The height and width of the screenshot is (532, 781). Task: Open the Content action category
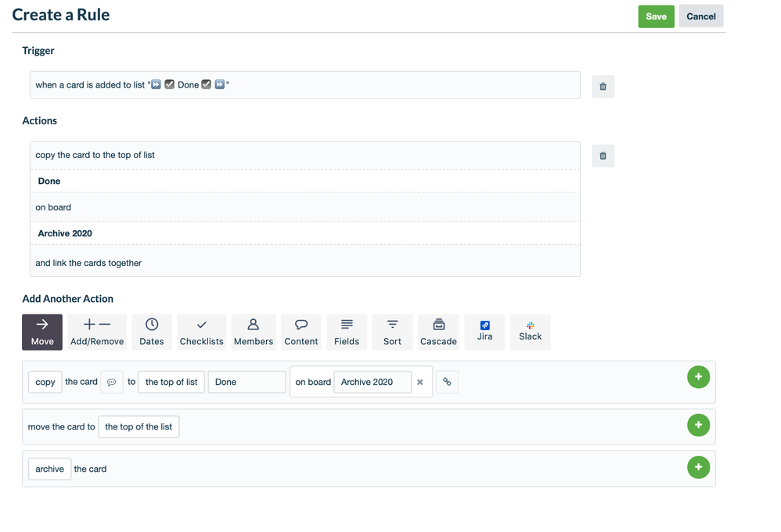pyautogui.click(x=301, y=331)
